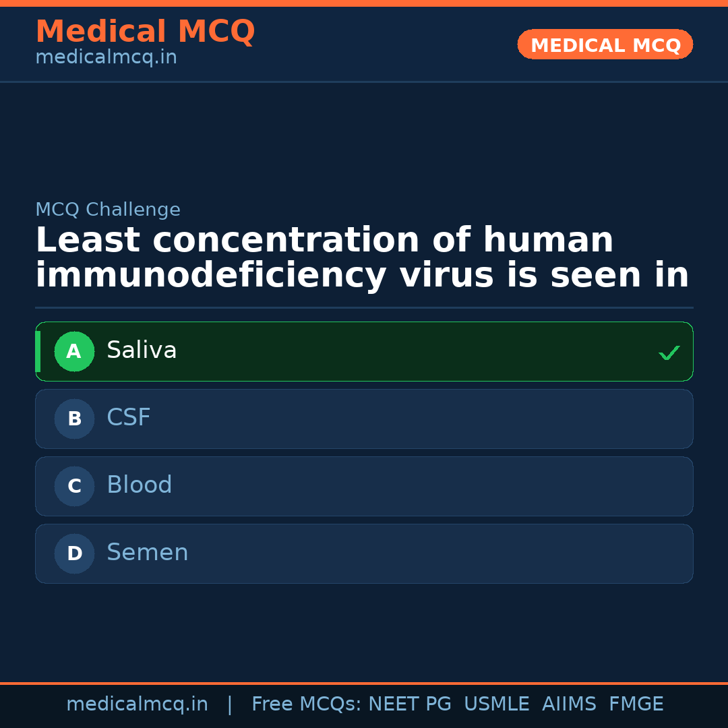Click the Free MCQs footer label
This screenshot has height=728, width=728.
click(x=306, y=704)
